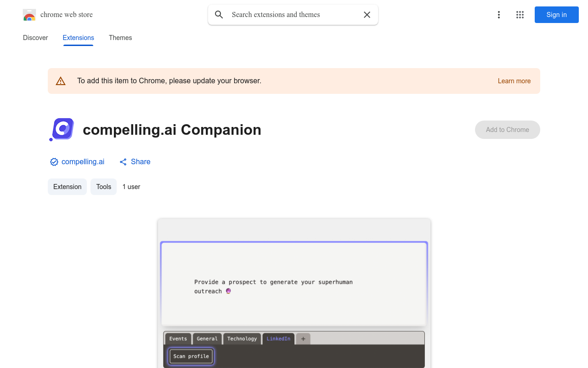Screen dimensions: 588x368
Task: Click the 1 user text
Action: 131,187
